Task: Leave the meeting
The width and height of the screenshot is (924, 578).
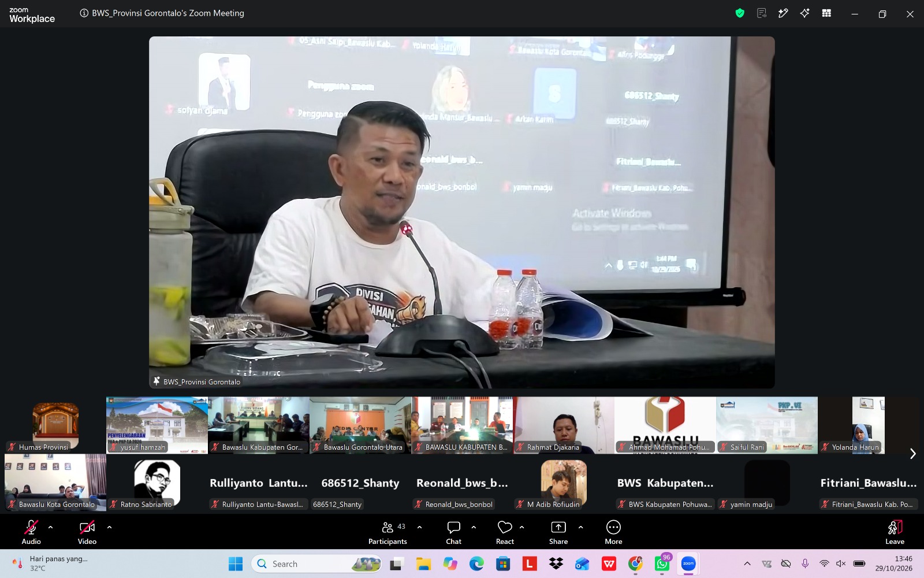Action: coord(895,532)
